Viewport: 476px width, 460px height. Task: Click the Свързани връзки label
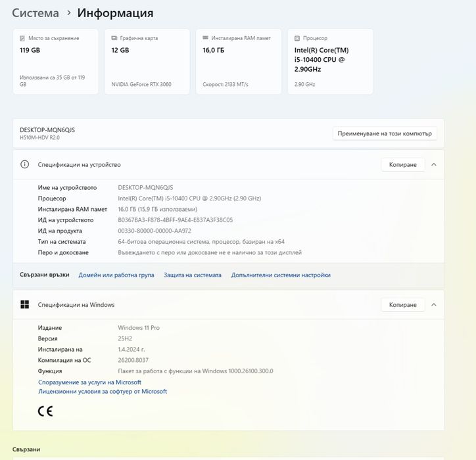(x=45, y=275)
